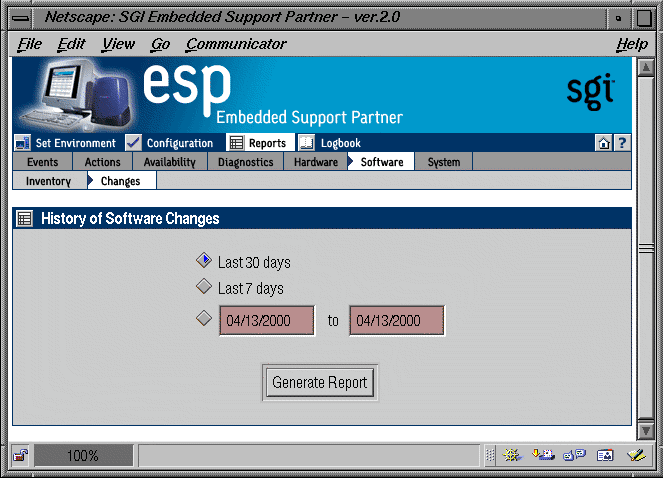Click the vertical scrollbar thumb

tap(646, 247)
